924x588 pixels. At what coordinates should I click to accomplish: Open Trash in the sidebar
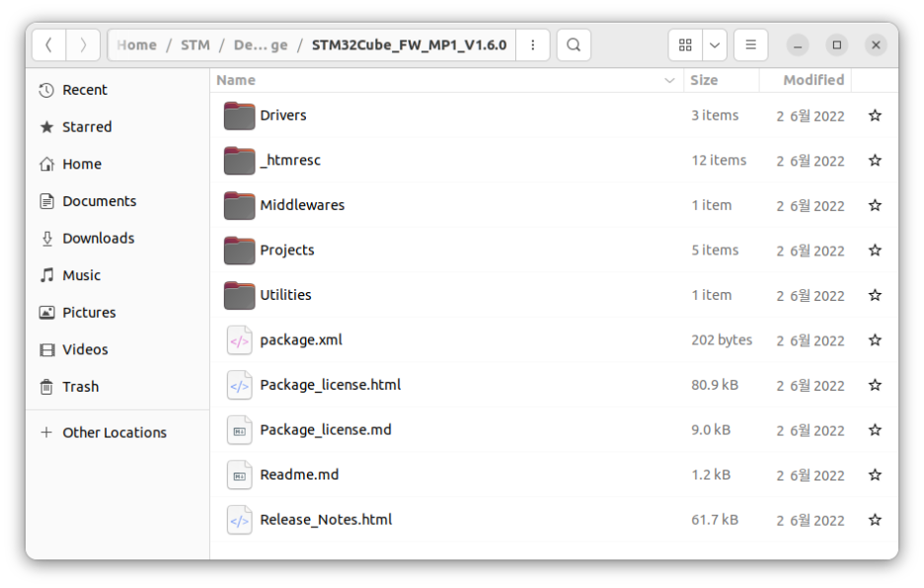[117, 387]
